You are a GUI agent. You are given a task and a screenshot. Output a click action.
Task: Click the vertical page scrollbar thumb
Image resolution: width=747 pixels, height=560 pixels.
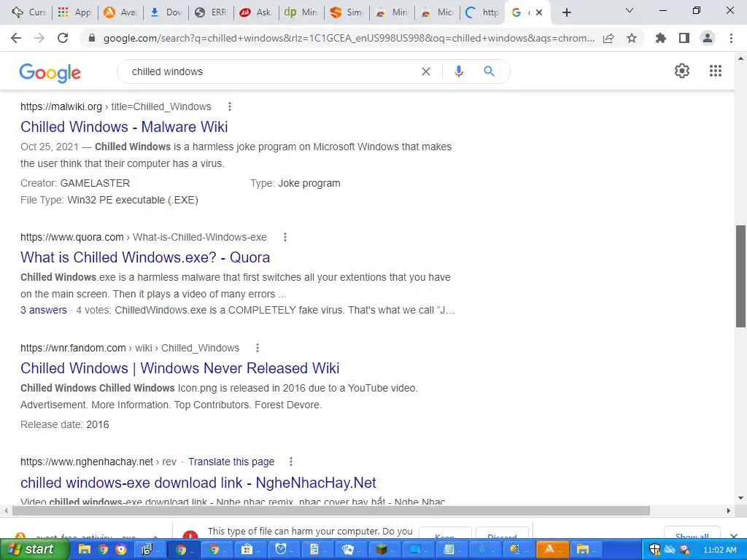point(740,276)
